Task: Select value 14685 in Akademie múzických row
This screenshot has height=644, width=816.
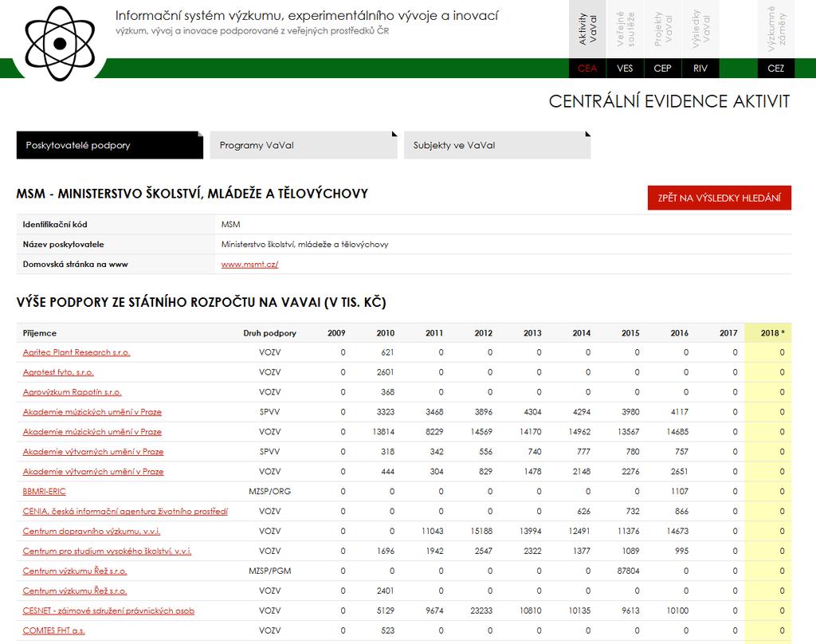Action: pos(677,431)
